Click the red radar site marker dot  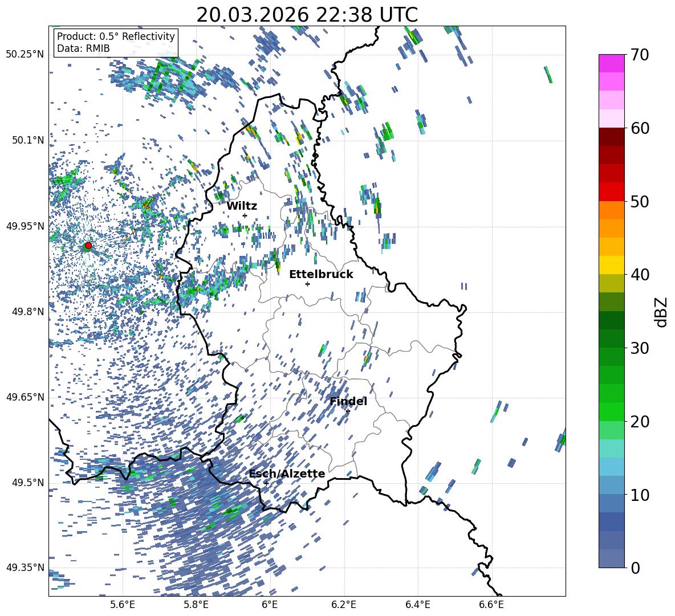[88, 246]
